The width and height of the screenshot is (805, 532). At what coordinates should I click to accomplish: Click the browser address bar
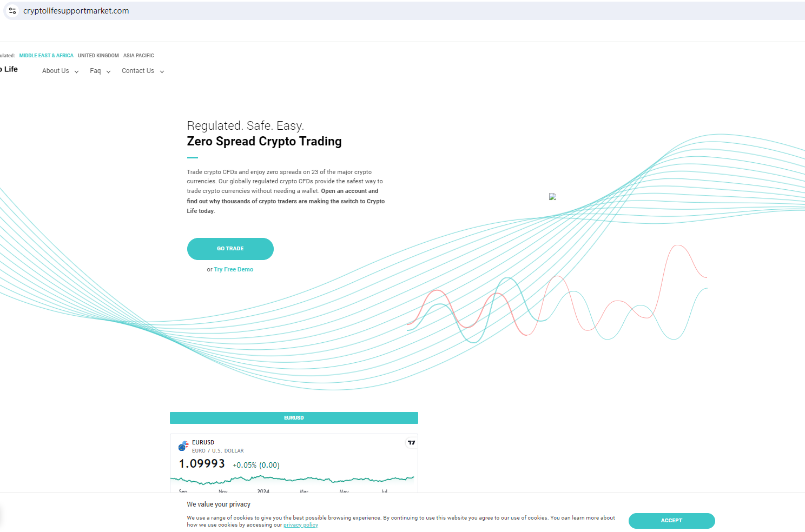[216, 10]
